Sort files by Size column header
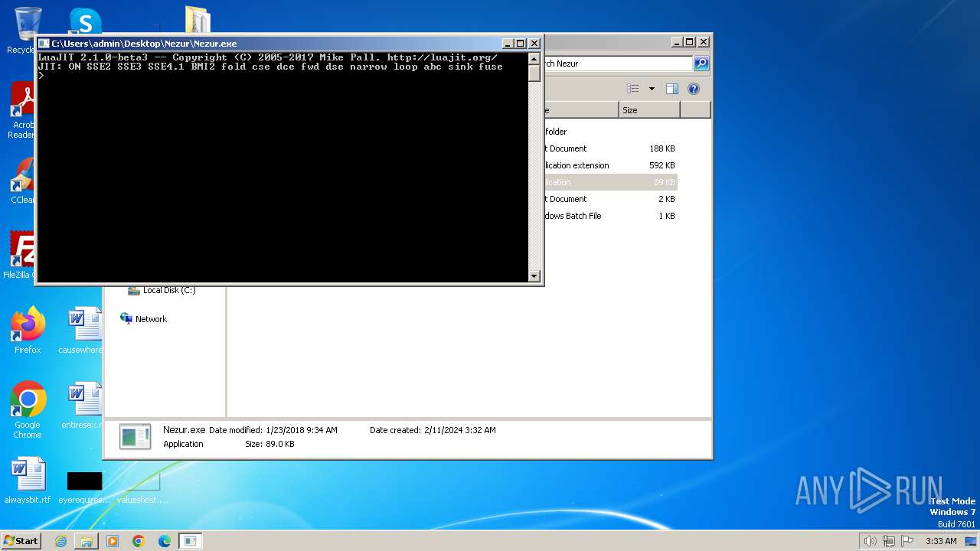 (x=649, y=110)
